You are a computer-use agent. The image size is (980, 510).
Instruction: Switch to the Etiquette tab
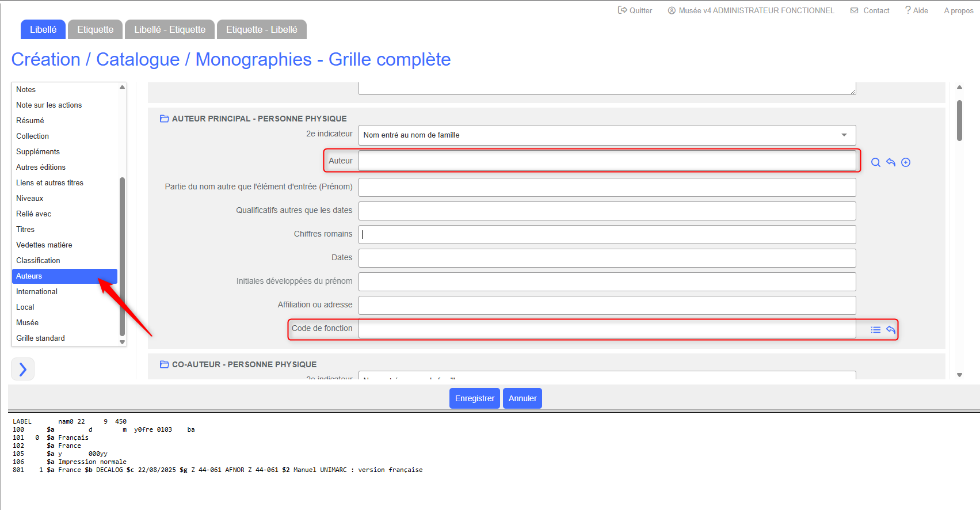pyautogui.click(x=96, y=30)
